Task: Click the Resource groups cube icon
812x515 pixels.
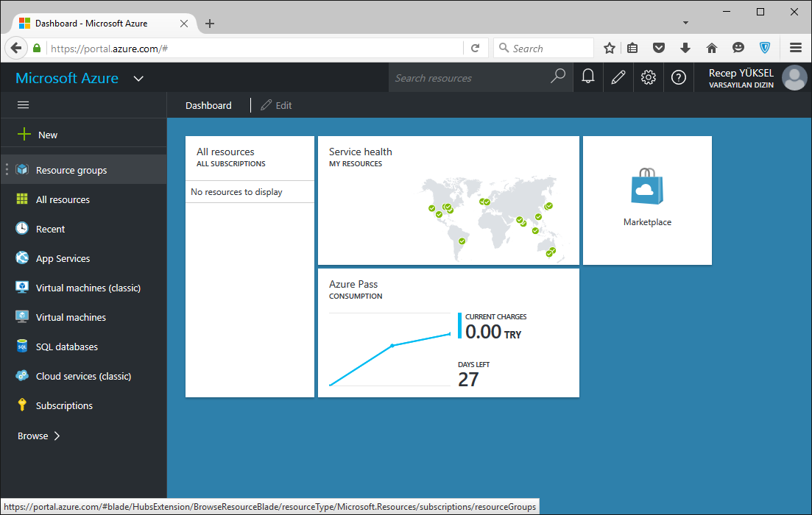Action: pos(22,169)
